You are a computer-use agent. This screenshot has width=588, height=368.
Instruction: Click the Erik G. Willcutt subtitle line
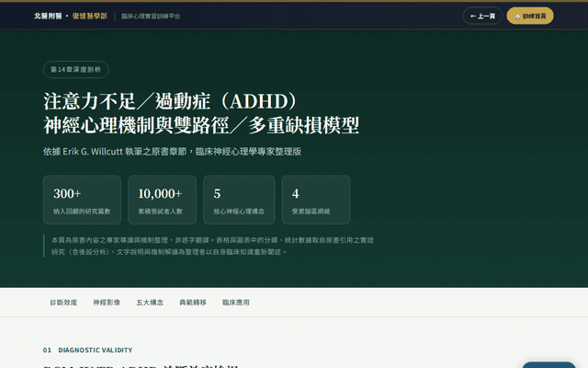pos(172,151)
